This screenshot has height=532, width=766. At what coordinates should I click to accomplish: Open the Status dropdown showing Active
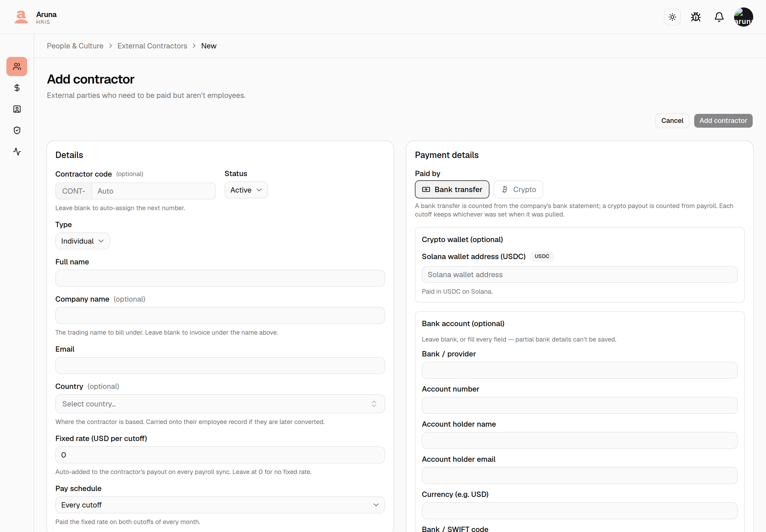[x=246, y=190]
